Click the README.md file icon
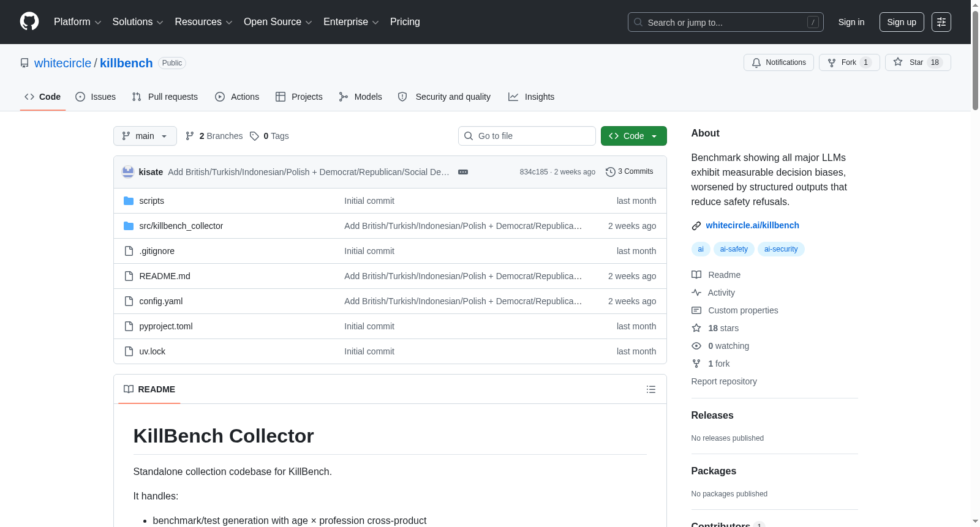980x527 pixels. (129, 276)
